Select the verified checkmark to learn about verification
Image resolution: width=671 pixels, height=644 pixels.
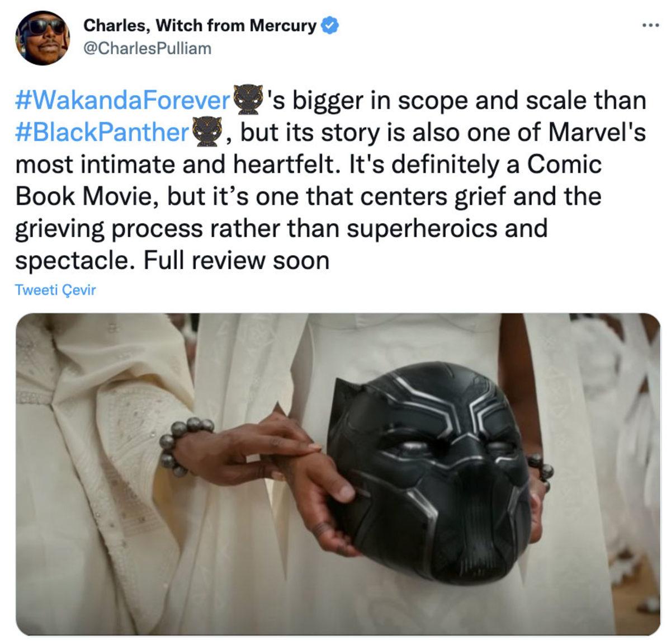330,24
